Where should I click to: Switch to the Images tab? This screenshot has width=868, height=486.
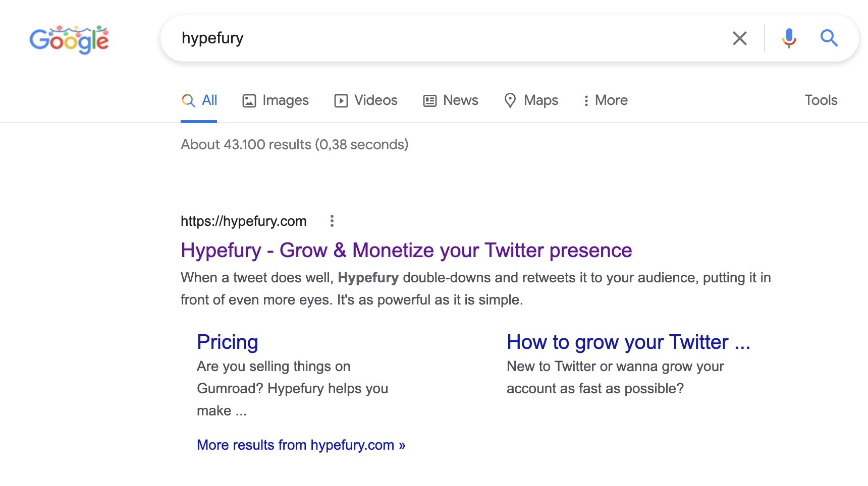(276, 100)
